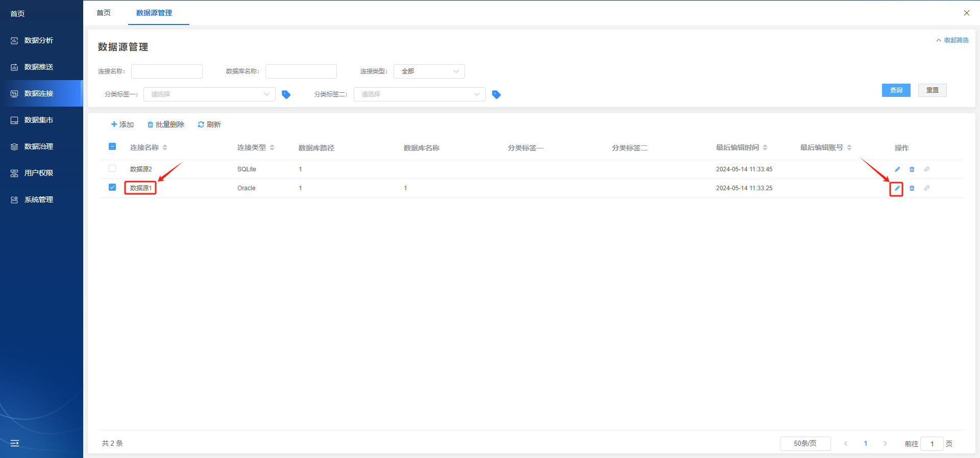Open the 连接类型 dropdown
980x458 pixels.
(429, 71)
